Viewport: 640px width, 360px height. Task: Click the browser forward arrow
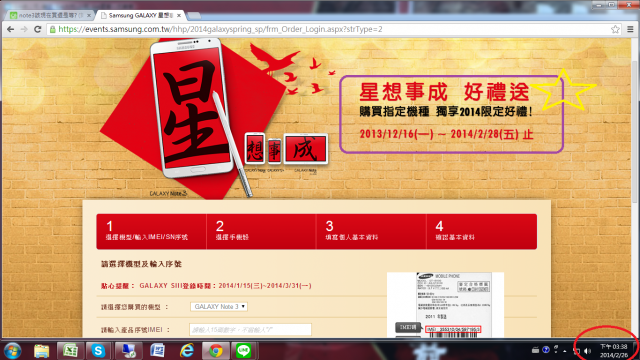(24, 29)
